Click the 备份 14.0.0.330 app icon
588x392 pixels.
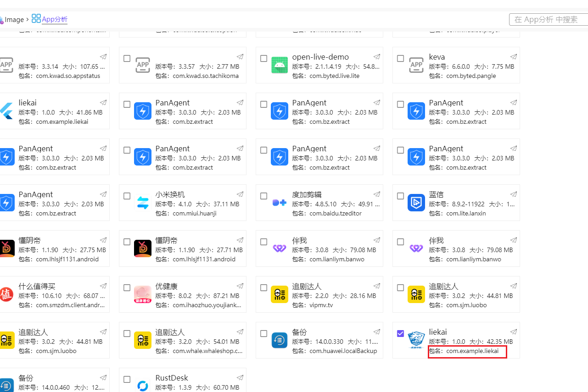(280, 340)
